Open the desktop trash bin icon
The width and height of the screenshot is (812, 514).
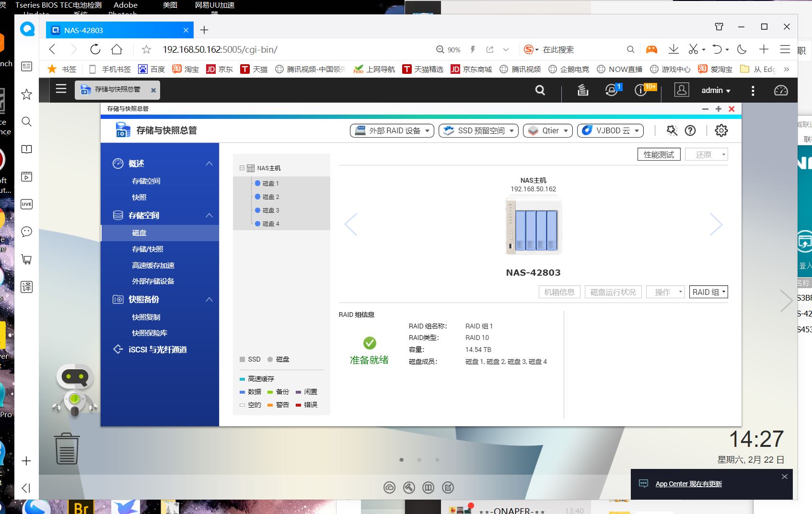coord(67,449)
